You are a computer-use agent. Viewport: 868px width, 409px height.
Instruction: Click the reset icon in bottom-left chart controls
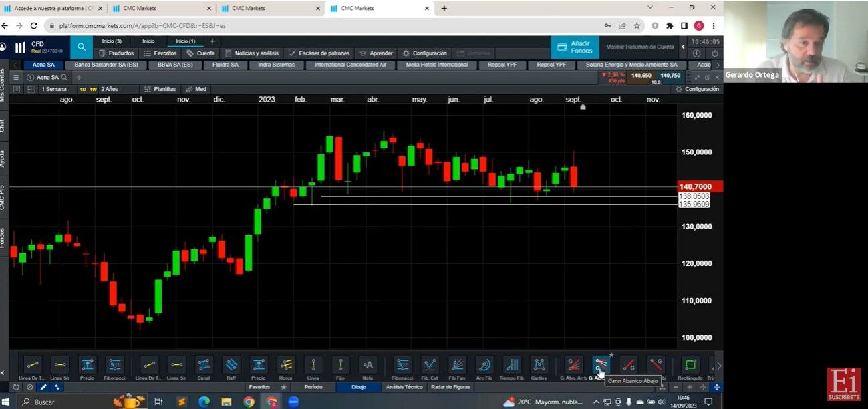[16, 387]
